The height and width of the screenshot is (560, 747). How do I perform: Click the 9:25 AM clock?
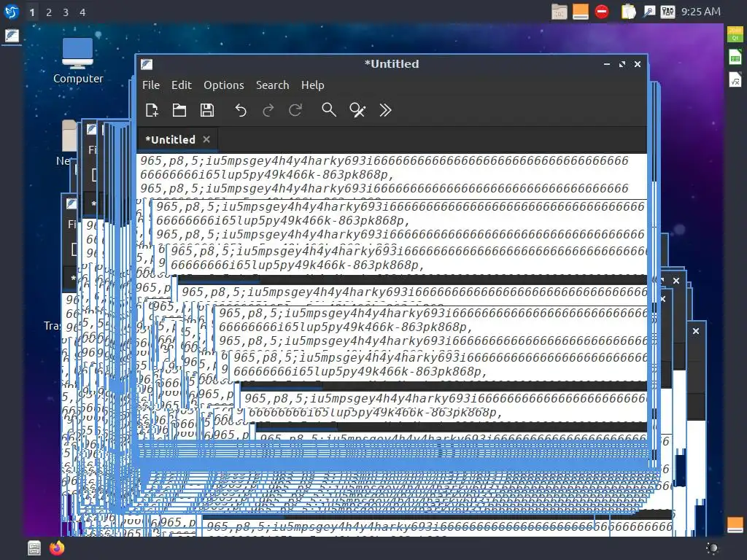(x=701, y=12)
